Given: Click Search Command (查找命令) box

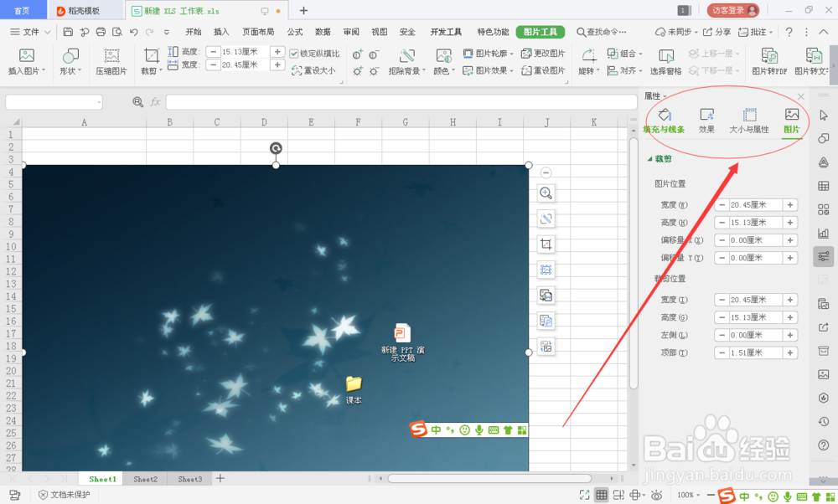Looking at the screenshot, I should (602, 32).
